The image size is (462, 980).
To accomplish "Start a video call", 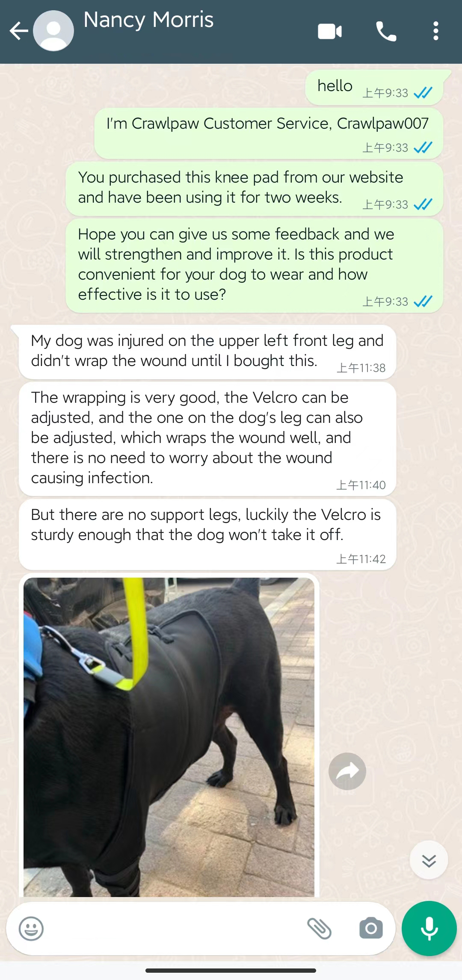I will pyautogui.click(x=330, y=31).
